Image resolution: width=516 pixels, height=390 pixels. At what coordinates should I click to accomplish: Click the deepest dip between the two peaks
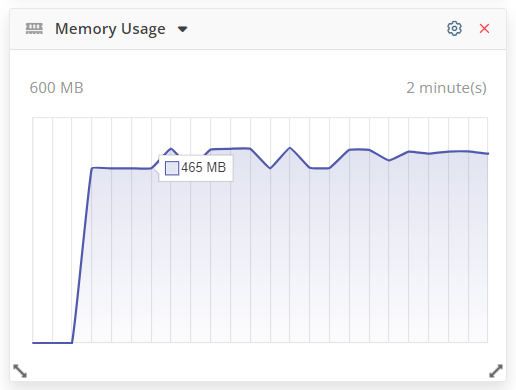coord(270,168)
